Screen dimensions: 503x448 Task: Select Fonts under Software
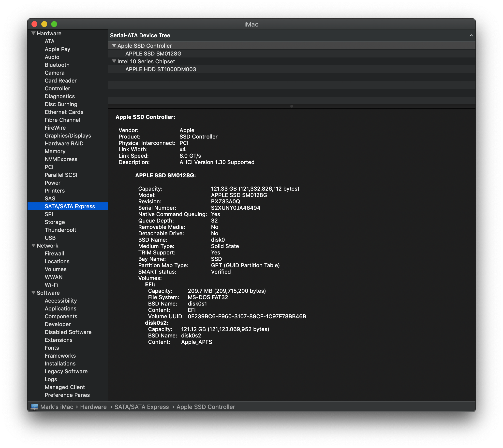52,348
